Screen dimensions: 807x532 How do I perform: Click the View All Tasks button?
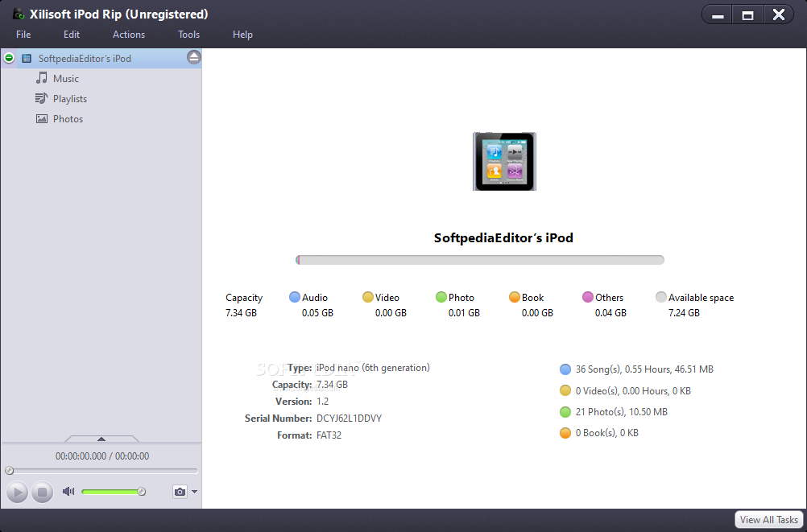coord(768,520)
